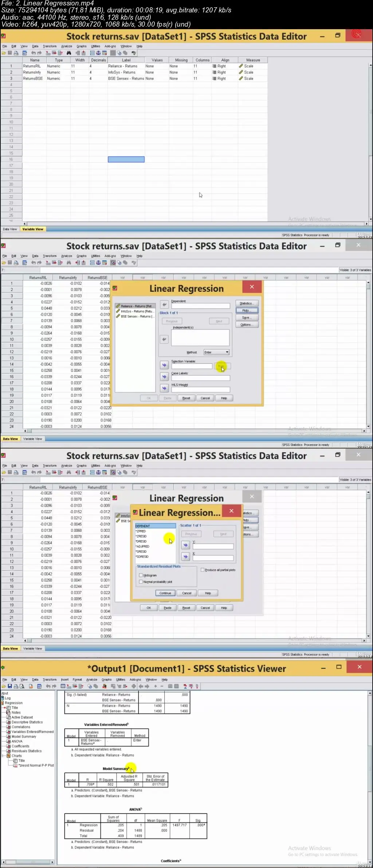Screen dimensions: 373x868
Task: Select DEPENDNT in Plots dialog variable list
Action: [x=155, y=526]
